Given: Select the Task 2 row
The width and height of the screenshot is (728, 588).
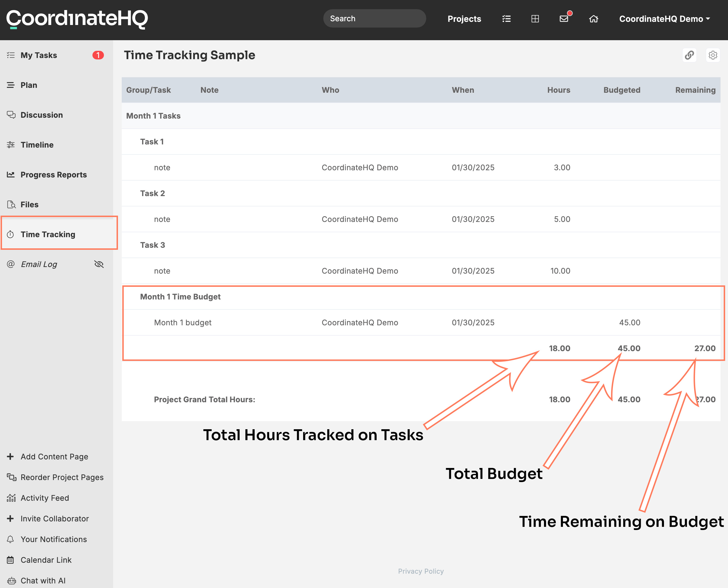Looking at the screenshot, I should [421, 194].
